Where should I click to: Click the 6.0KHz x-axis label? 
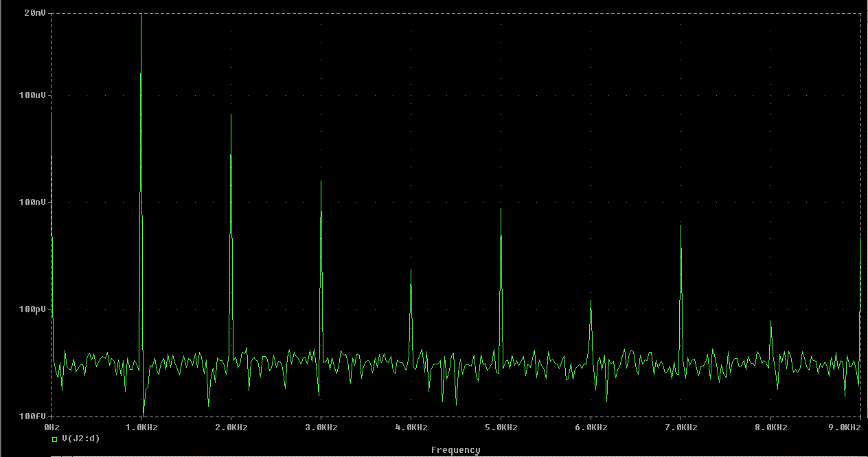tap(591, 427)
